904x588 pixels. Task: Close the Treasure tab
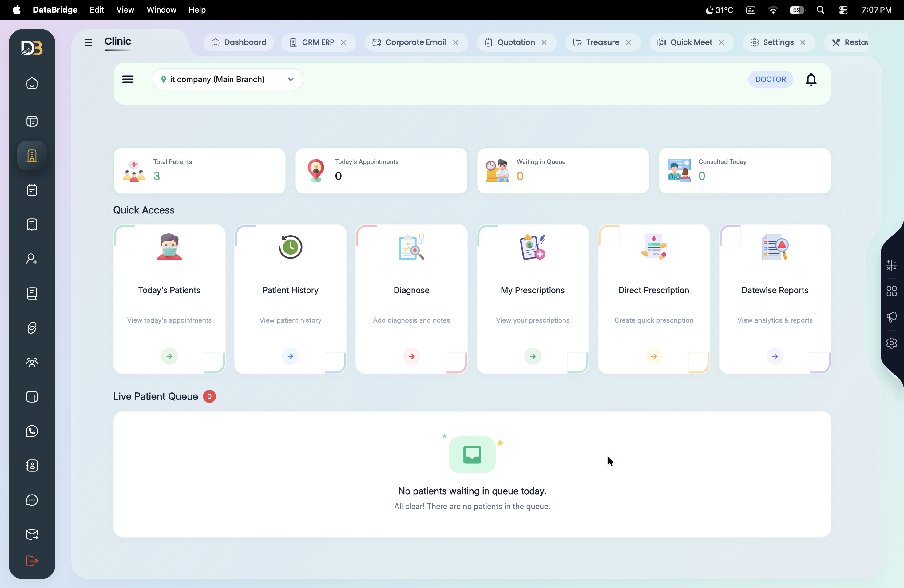click(628, 42)
